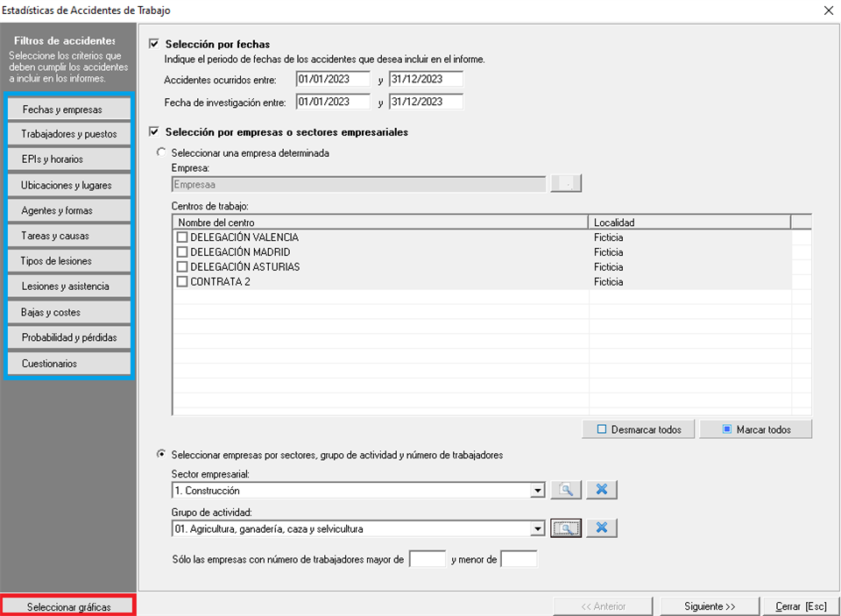Click the 'mayor de' workers number field

(428, 559)
